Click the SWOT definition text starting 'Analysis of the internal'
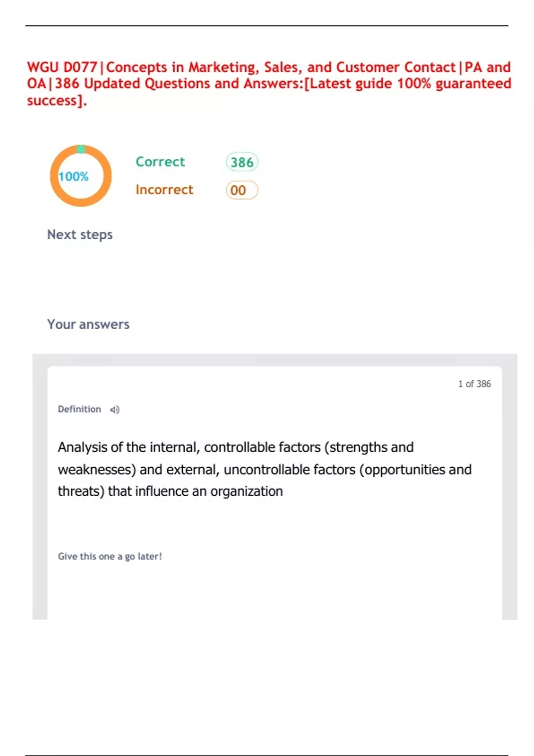 [x=235, y=447]
